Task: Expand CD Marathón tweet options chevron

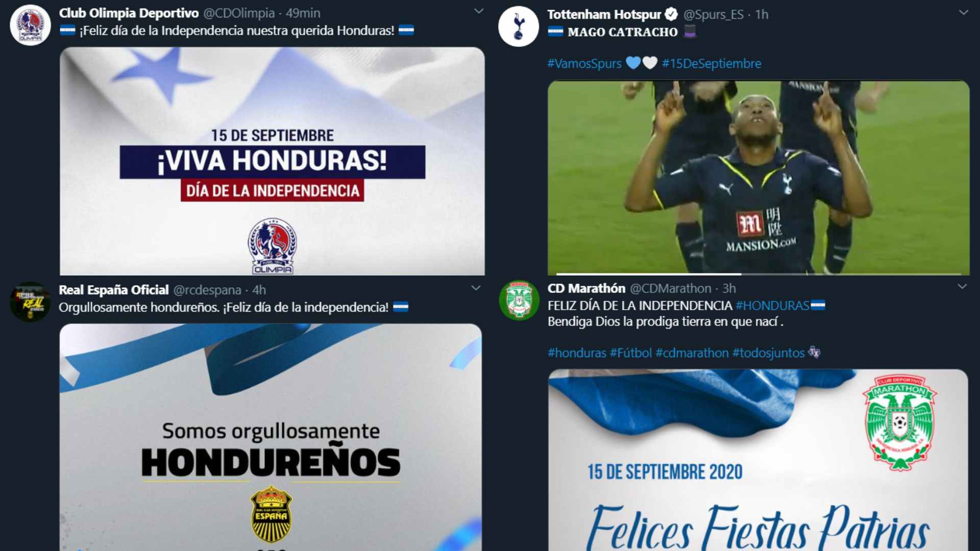Action: 962,287
